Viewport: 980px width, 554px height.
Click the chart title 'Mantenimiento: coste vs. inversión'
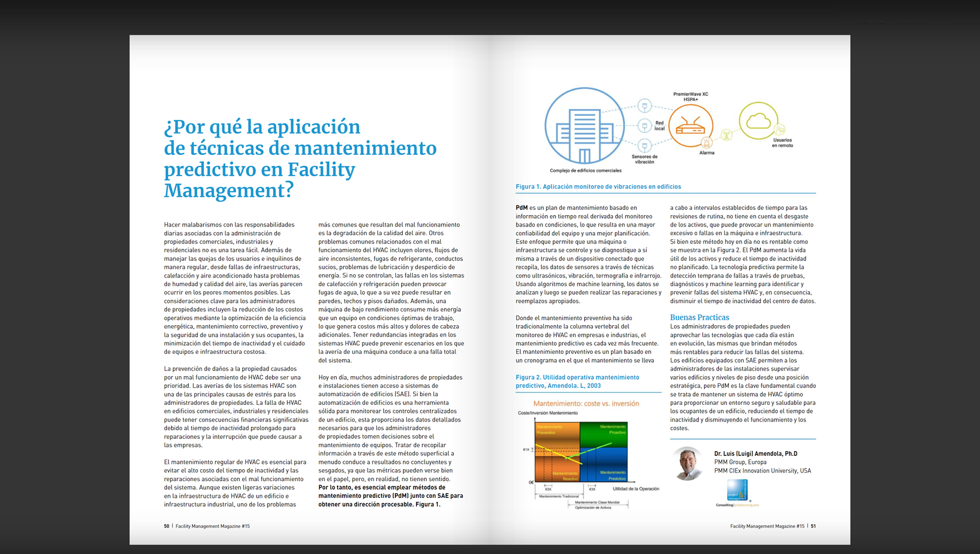(586, 404)
